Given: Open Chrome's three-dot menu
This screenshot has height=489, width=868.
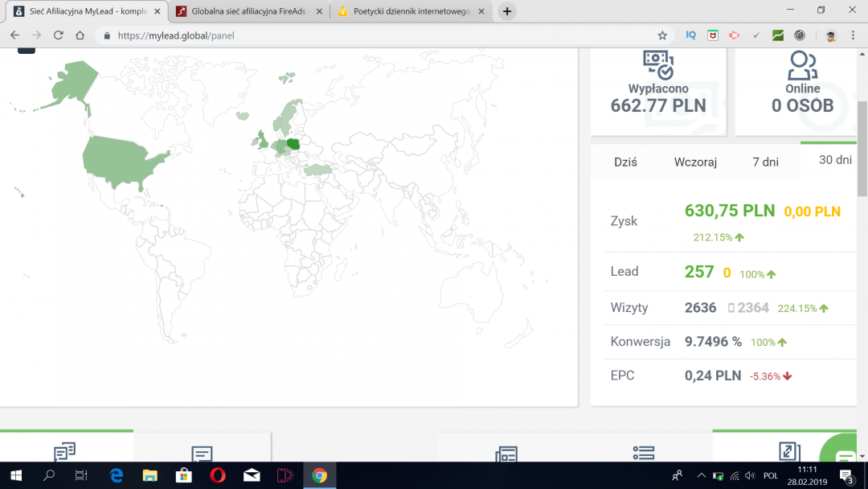Looking at the screenshot, I should click(x=853, y=35).
